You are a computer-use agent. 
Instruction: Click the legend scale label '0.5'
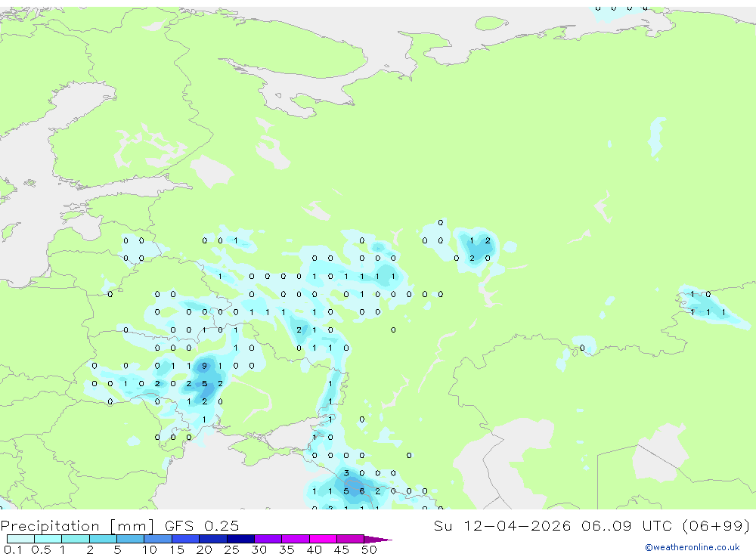41,549
